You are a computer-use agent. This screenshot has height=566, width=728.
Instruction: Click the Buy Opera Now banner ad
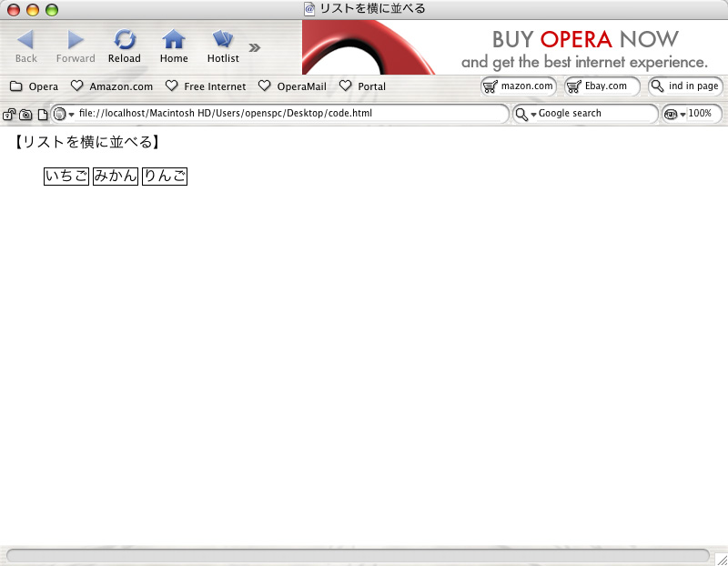515,47
